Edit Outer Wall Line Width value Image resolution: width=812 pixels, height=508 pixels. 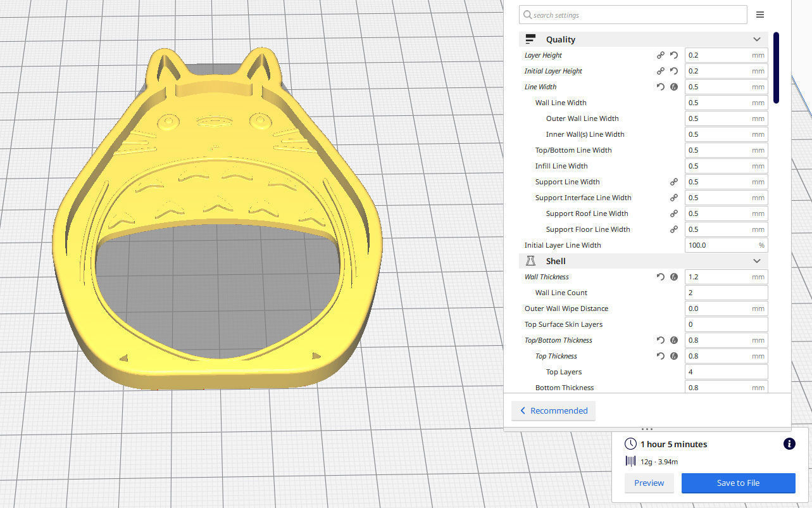726,118
